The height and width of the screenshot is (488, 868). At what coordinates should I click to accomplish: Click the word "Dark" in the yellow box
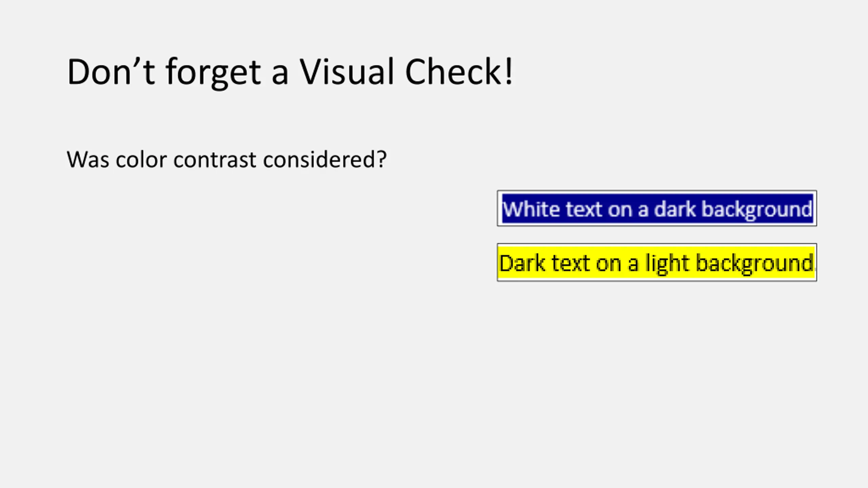[522, 263]
